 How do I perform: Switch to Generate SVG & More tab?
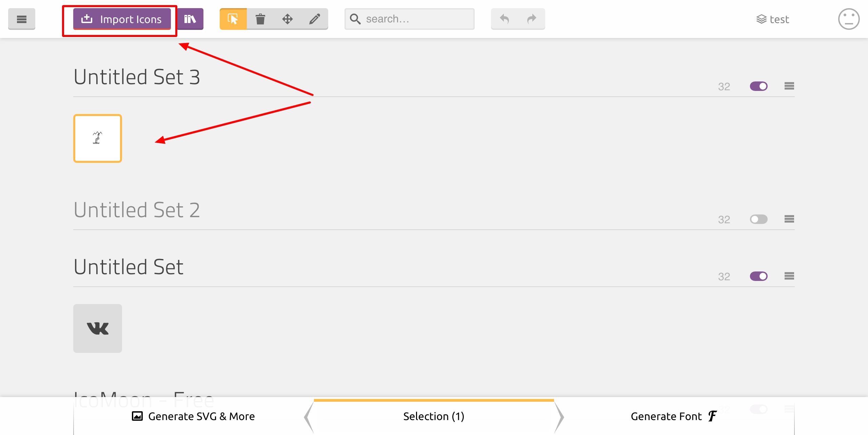(193, 416)
